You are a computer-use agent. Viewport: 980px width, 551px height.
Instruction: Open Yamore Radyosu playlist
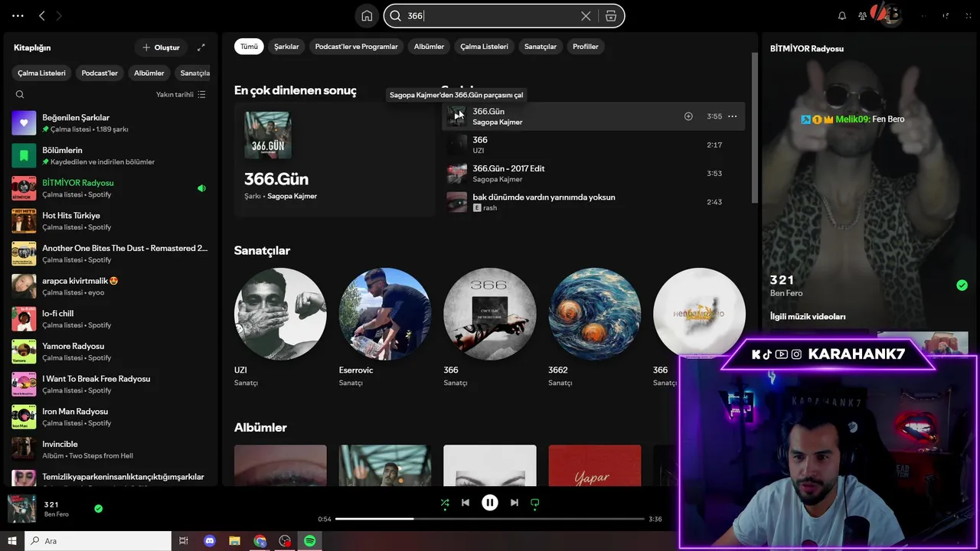point(110,352)
